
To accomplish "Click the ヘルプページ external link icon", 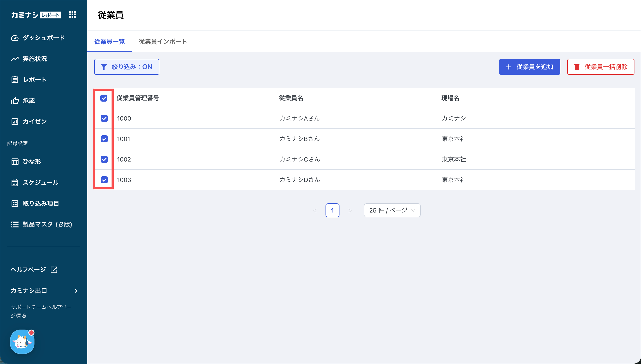I will click(x=54, y=269).
